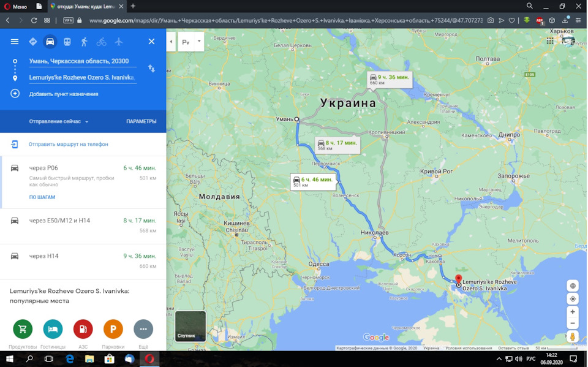The width and height of the screenshot is (588, 367).
Task: Edit the starting point Умань field
Action: 83,61
